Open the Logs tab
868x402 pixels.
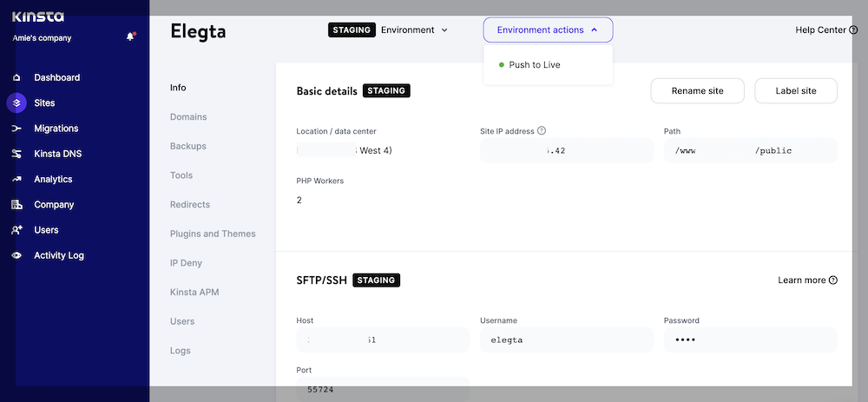coord(180,351)
